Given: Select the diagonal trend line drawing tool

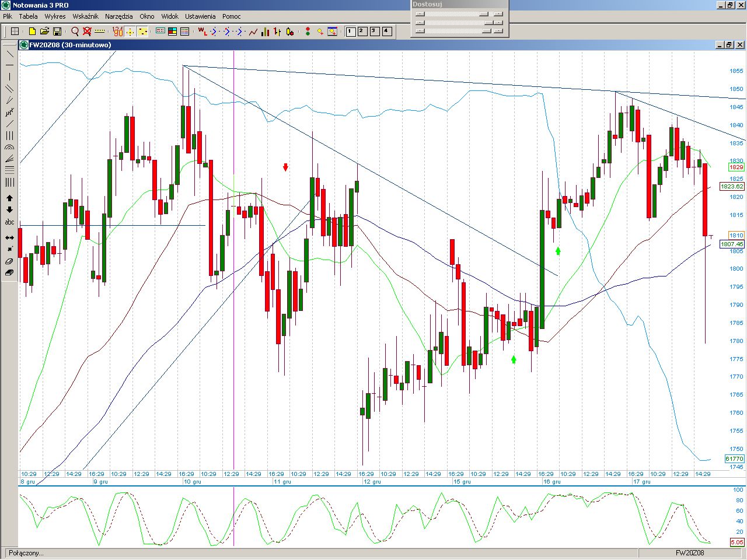Looking at the screenshot, I should click(10, 54).
